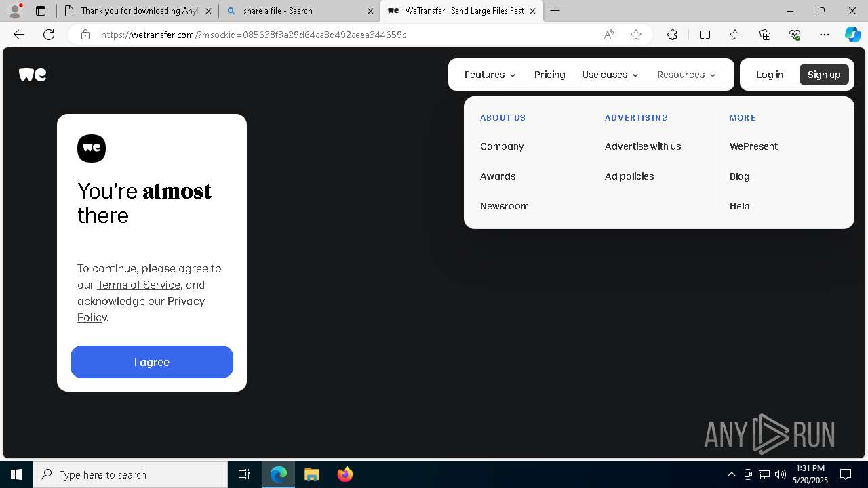Close the 'Thank you for downloading' tab

click(208, 11)
